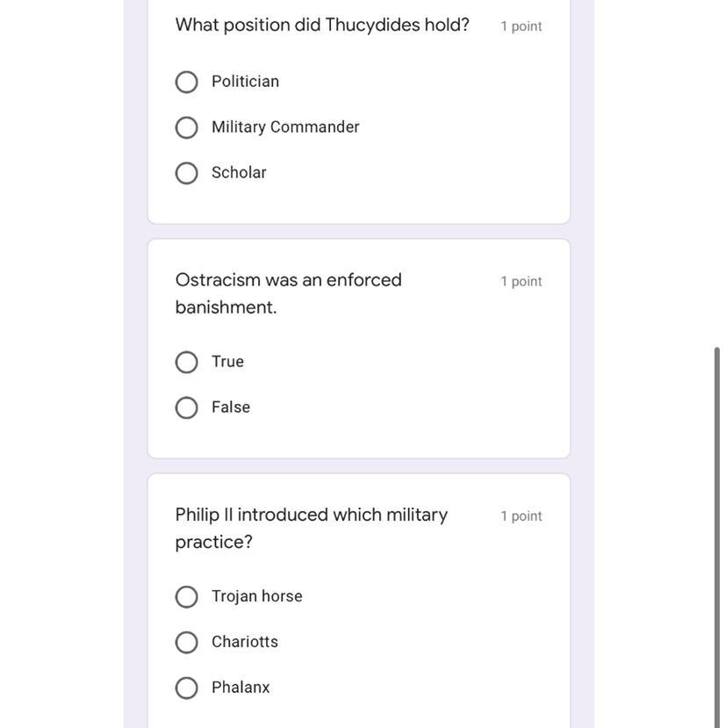Click the 'True' option label

[227, 362]
